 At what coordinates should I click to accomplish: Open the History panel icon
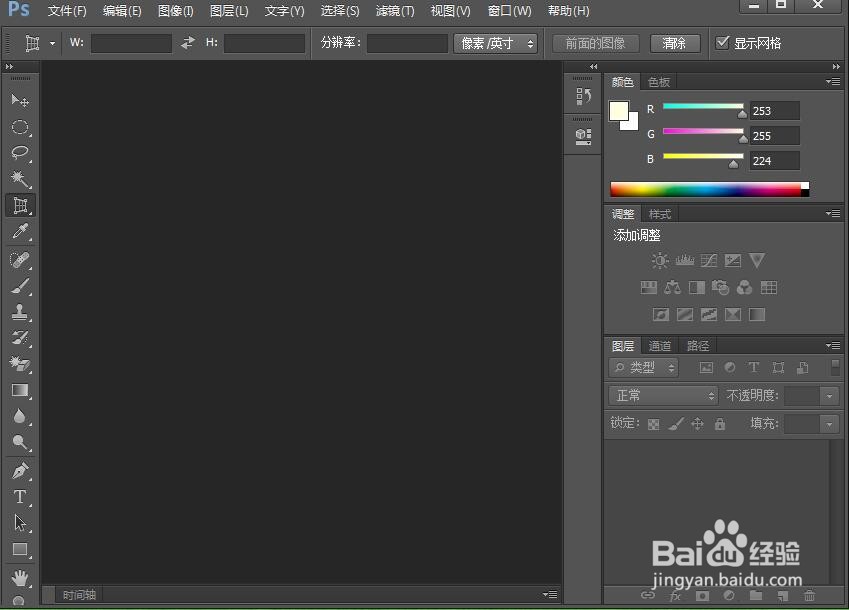click(x=583, y=96)
